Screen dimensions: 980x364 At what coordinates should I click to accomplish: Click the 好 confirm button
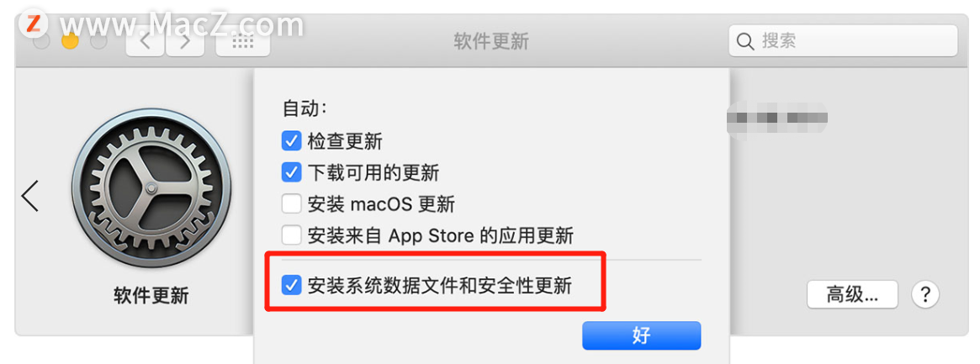tap(641, 336)
